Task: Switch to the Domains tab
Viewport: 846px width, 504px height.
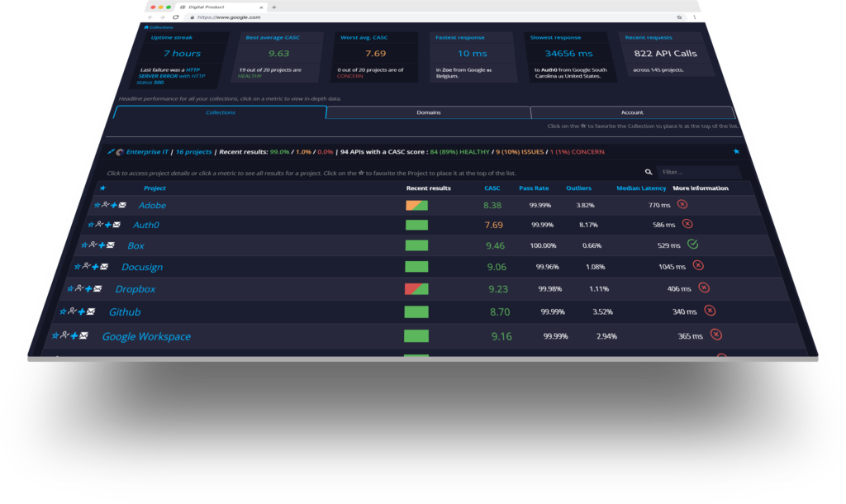Action: (429, 112)
